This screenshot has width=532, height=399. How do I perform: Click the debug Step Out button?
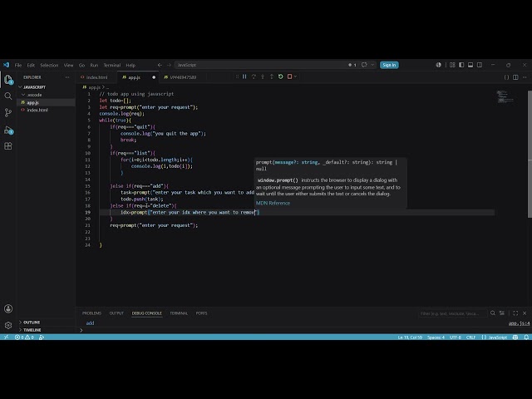pos(272,76)
